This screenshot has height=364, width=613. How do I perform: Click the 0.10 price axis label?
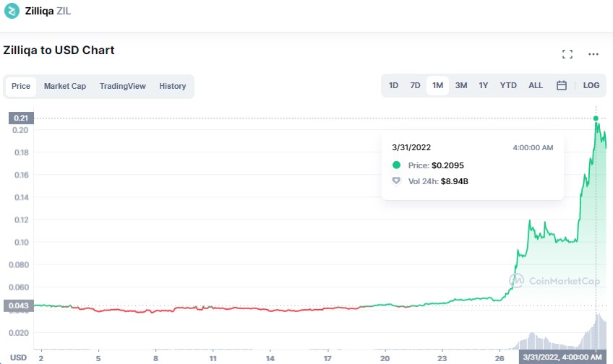(x=22, y=243)
